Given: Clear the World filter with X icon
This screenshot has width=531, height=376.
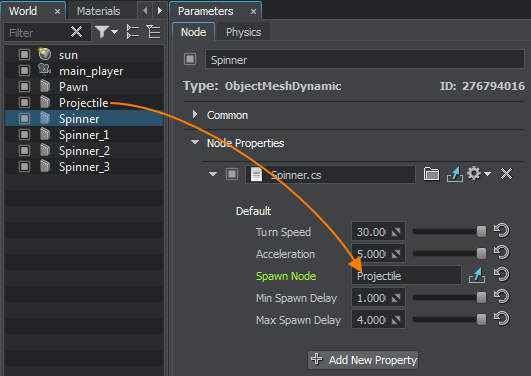Looking at the screenshot, I should (x=77, y=32).
